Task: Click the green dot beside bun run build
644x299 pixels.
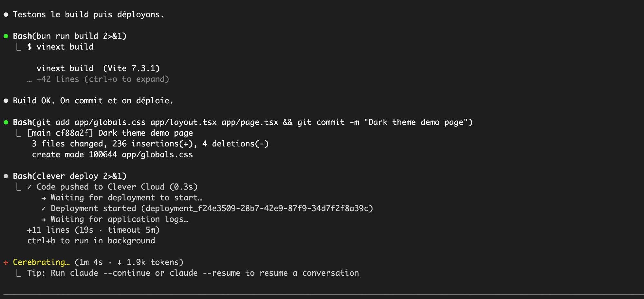Action: (x=6, y=36)
